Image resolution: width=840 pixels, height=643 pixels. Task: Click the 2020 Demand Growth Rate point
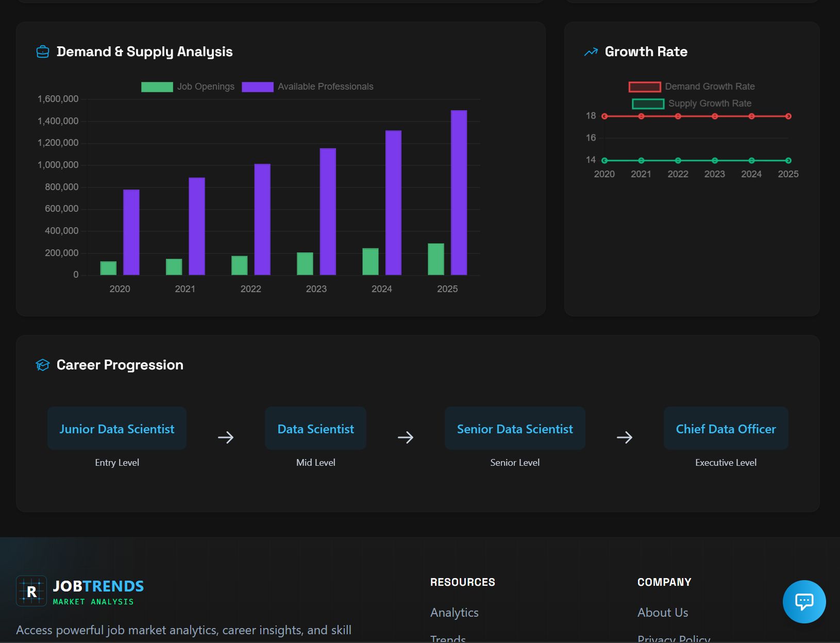(604, 116)
